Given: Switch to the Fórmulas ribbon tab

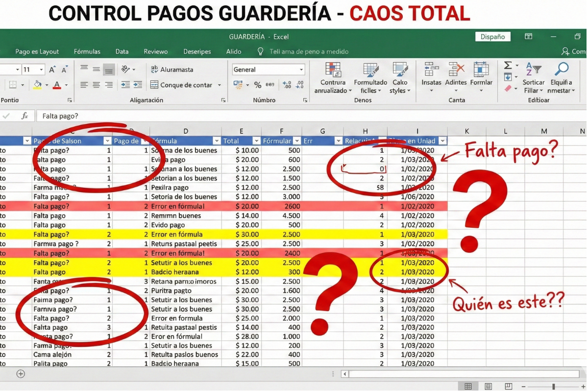Looking at the screenshot, I should coord(87,51).
